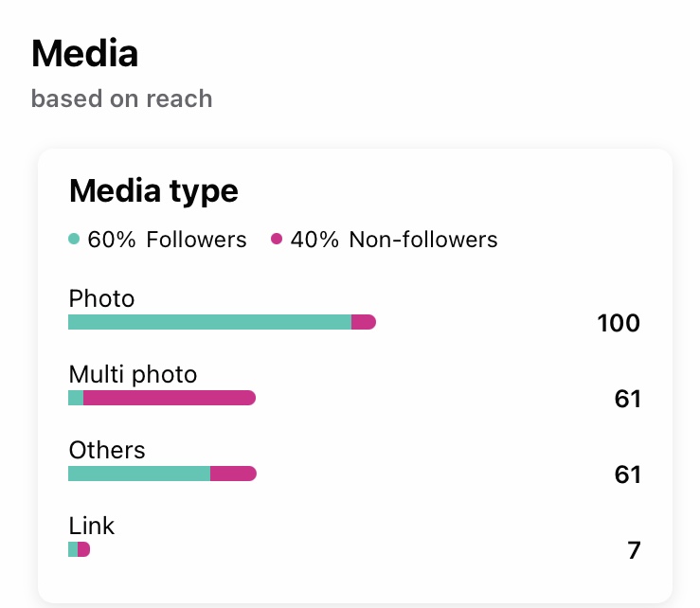Screen dimensions: 700x608
Task: Click the 60% Followers legend label
Action: [167, 240]
